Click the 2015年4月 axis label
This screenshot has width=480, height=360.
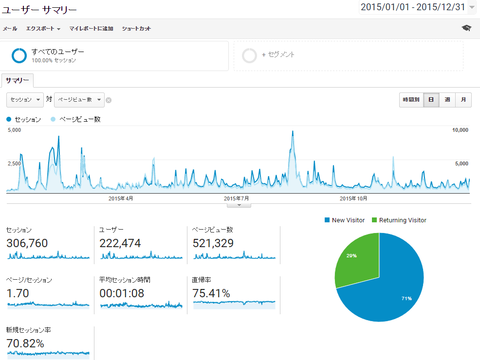[121, 199]
